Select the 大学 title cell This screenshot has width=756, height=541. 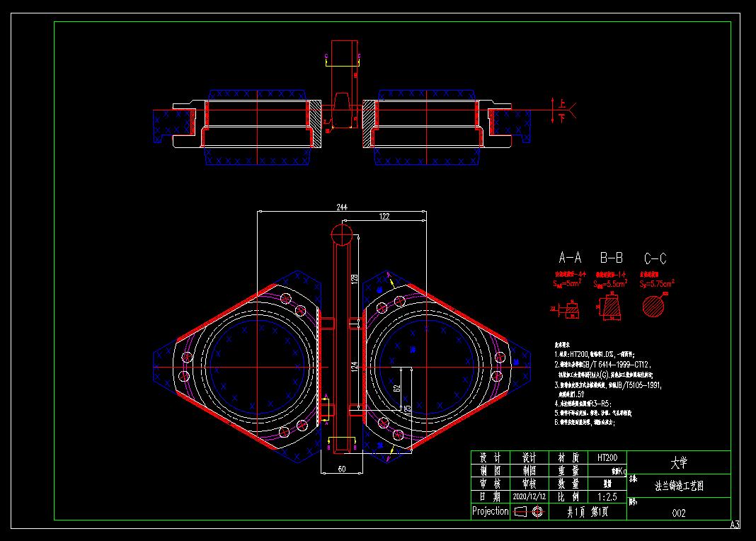tap(678, 462)
